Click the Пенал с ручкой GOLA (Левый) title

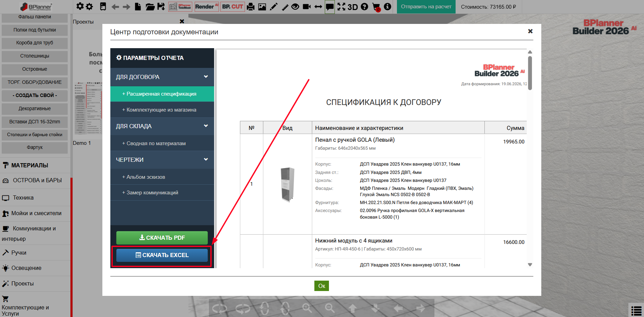click(355, 140)
